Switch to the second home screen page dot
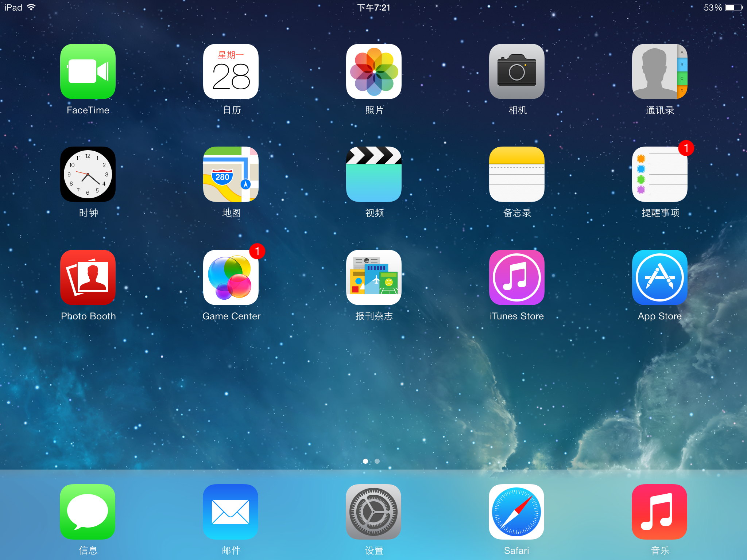The image size is (747, 560). point(377,461)
